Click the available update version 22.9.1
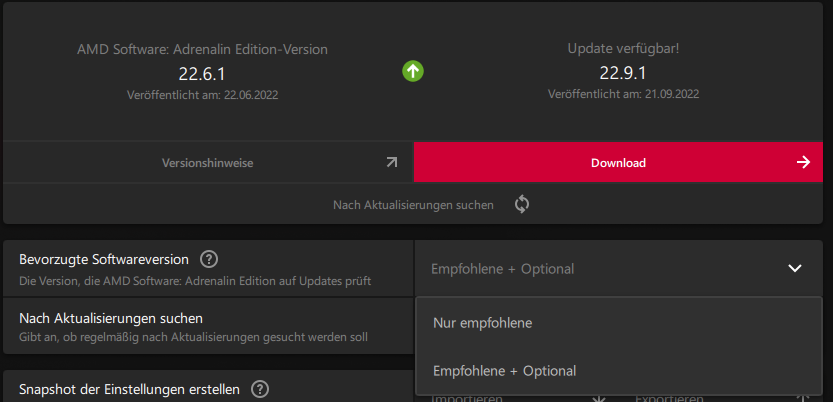The image size is (833, 402). 623,73
